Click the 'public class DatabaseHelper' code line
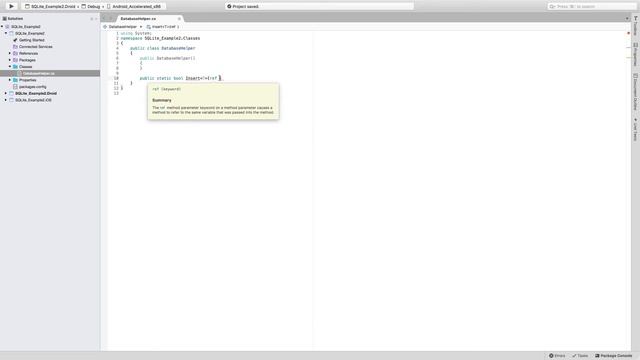 click(163, 48)
